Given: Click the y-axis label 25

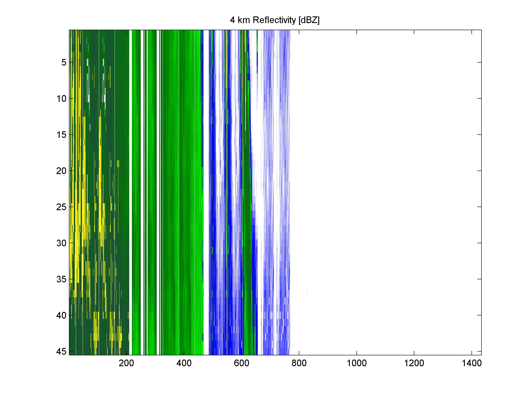Looking at the screenshot, I should [x=61, y=207].
